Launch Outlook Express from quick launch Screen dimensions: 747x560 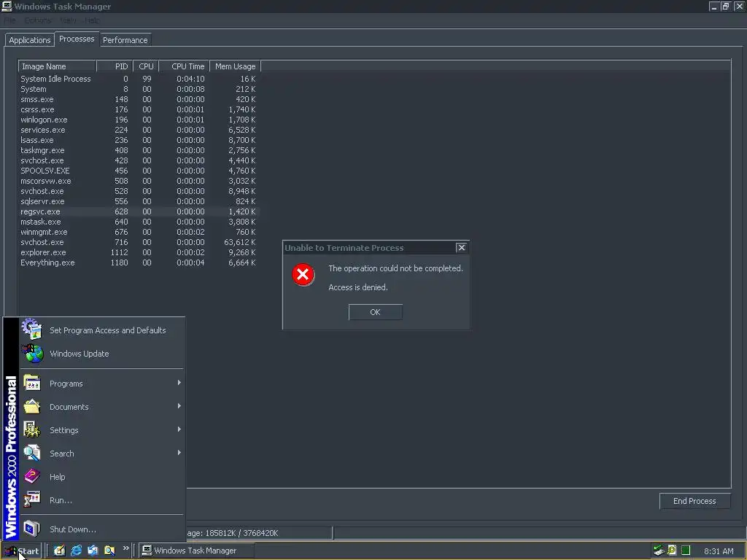(93, 551)
